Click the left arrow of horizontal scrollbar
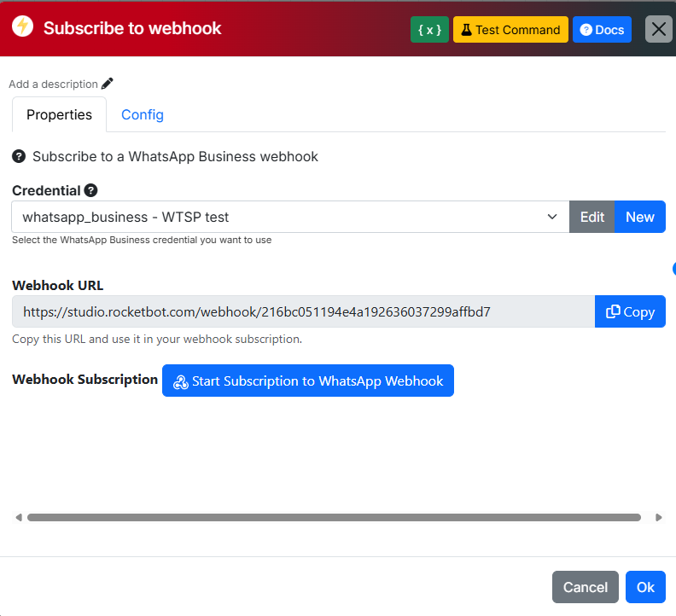The width and height of the screenshot is (676, 616). (x=19, y=517)
